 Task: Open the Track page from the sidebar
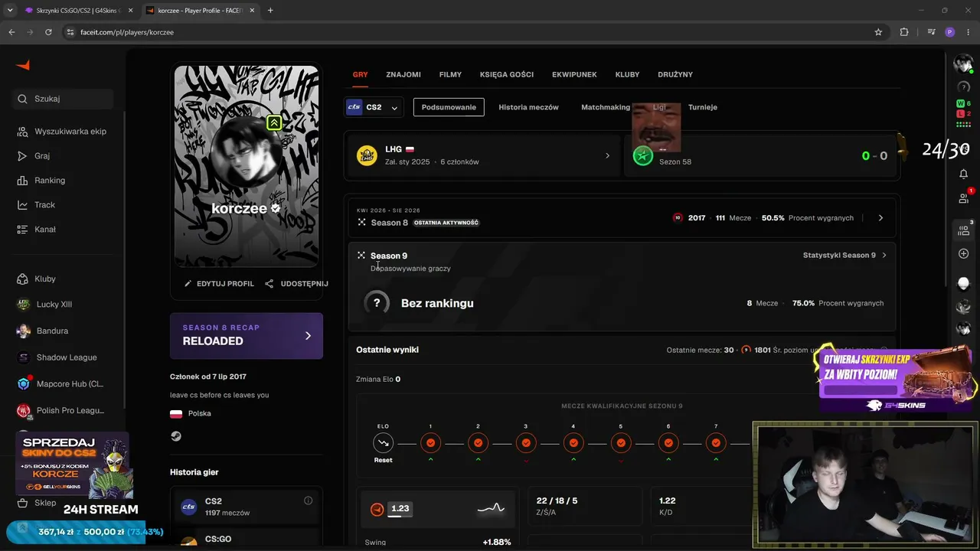[36, 205]
